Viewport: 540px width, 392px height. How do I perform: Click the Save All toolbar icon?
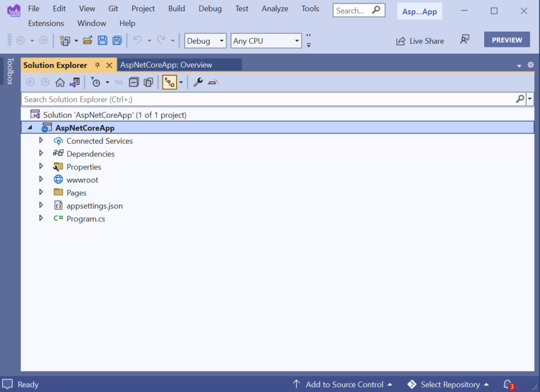coord(117,41)
